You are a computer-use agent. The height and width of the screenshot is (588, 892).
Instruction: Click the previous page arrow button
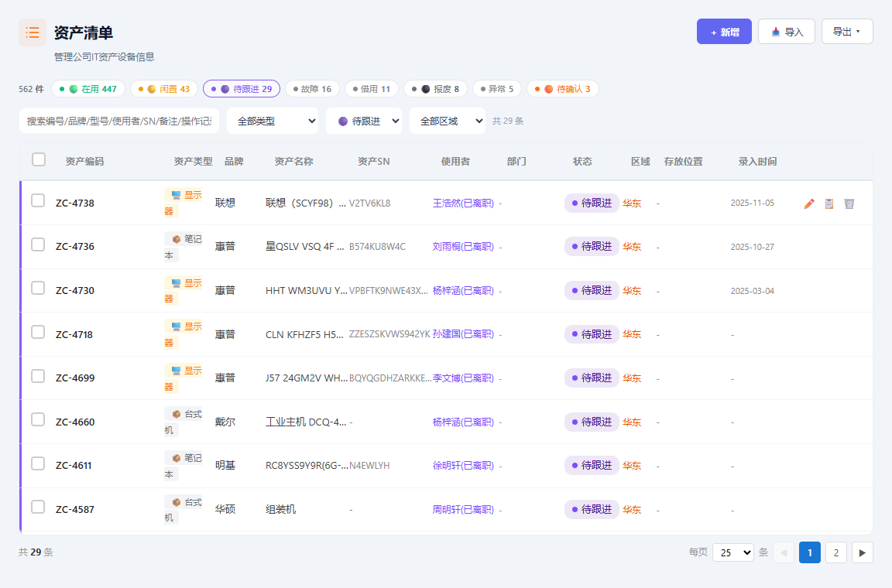(784, 552)
